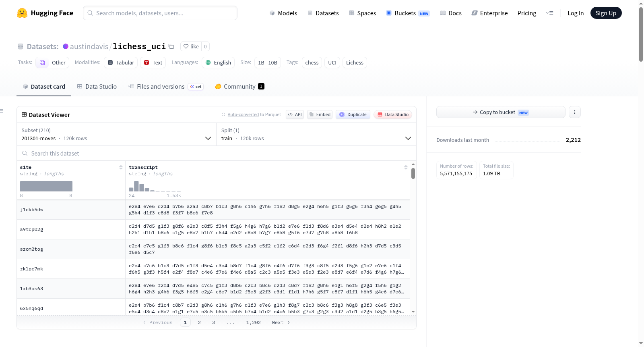Image resolution: width=644 pixels, height=347 pixels.
Task: Click the Log In link
Action: (576, 13)
